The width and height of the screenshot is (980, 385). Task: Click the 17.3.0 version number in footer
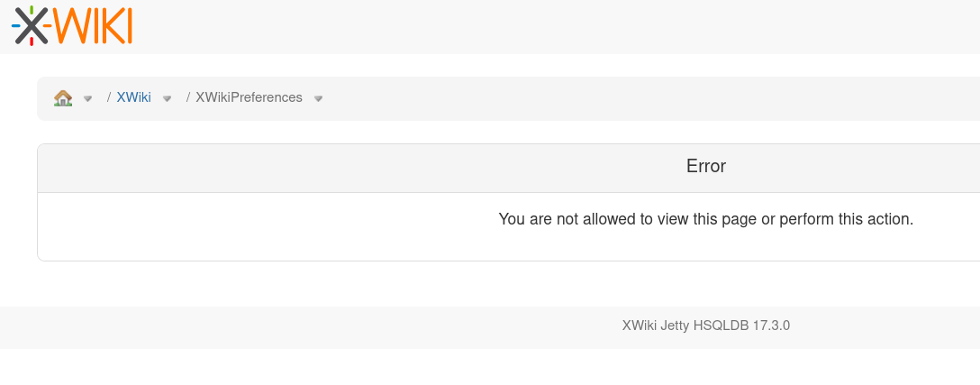click(771, 325)
